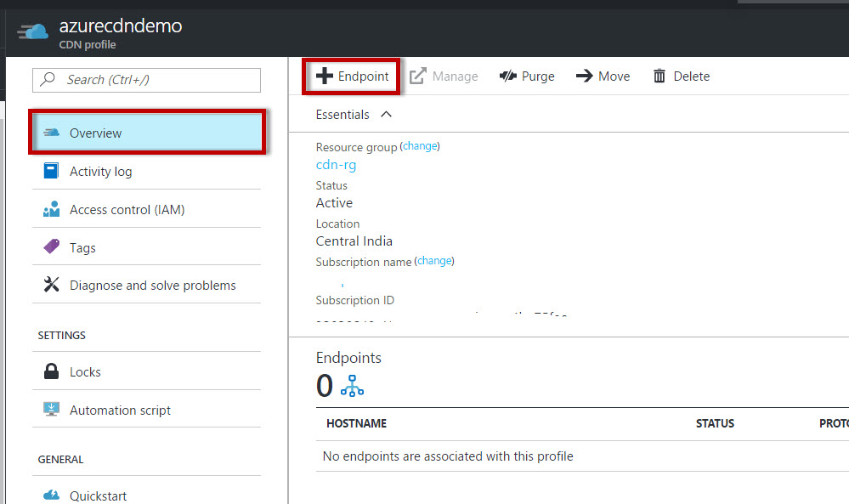This screenshot has height=504, width=849.
Task: Focus the Search (Ctrl+/) field
Action: [146, 80]
